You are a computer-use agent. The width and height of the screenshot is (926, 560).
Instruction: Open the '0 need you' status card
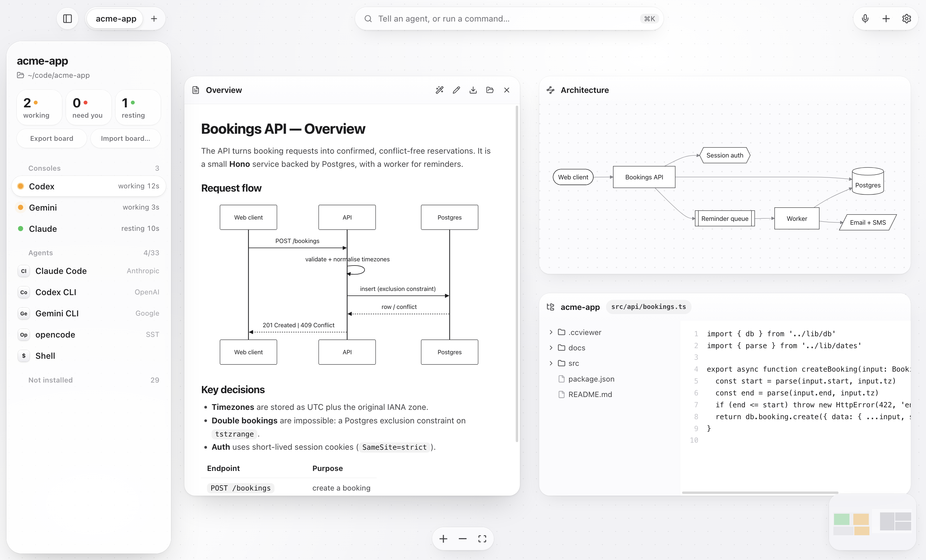88,107
